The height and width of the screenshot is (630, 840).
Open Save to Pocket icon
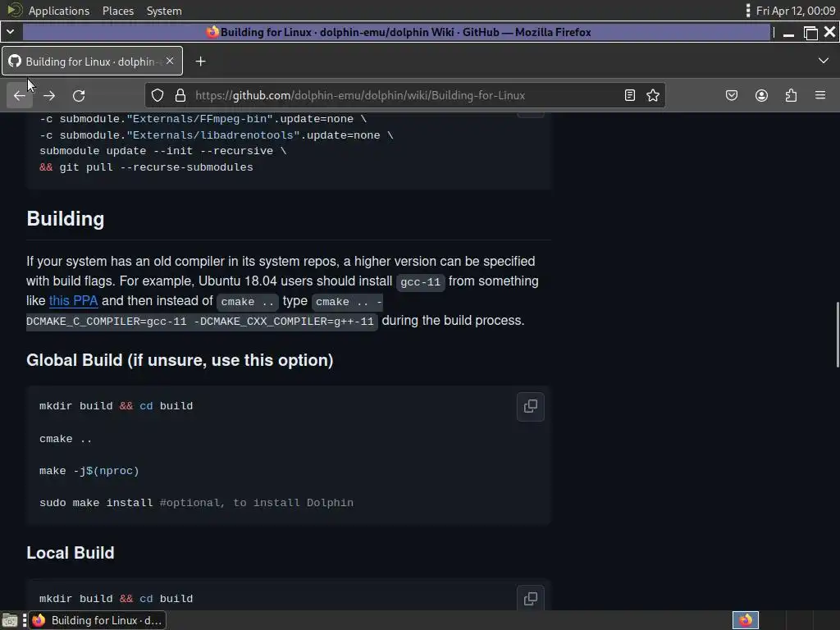pos(732,95)
